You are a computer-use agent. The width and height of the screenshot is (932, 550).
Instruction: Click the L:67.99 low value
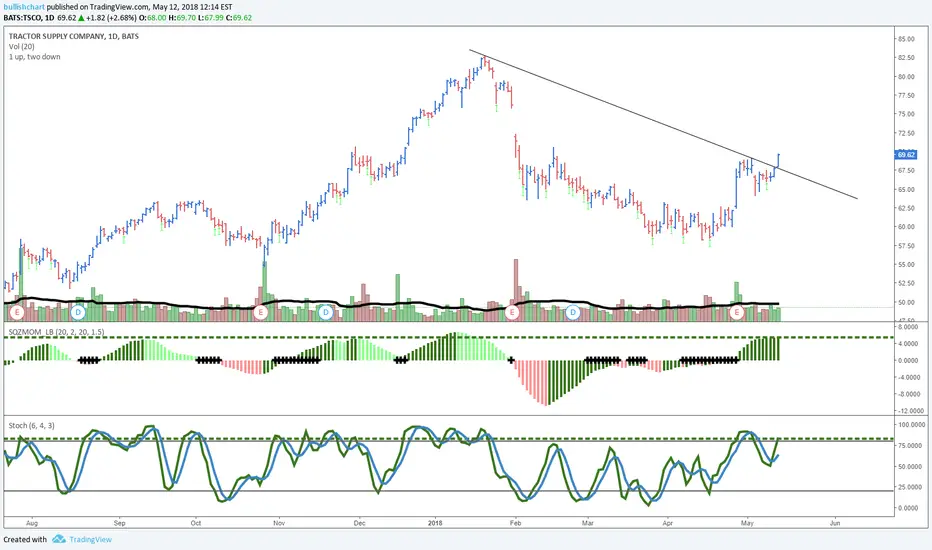click(210, 18)
